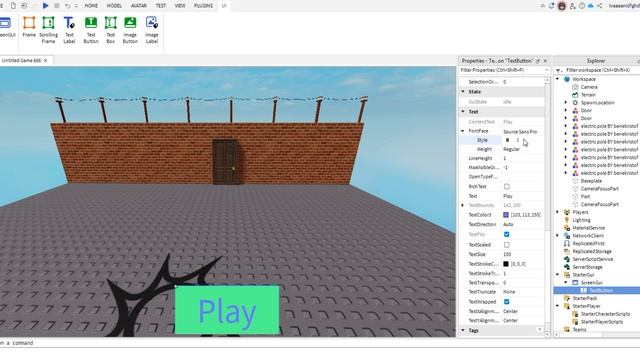Select the Camera object in Explorer
This screenshot has height=360, width=640.
[x=589, y=87]
